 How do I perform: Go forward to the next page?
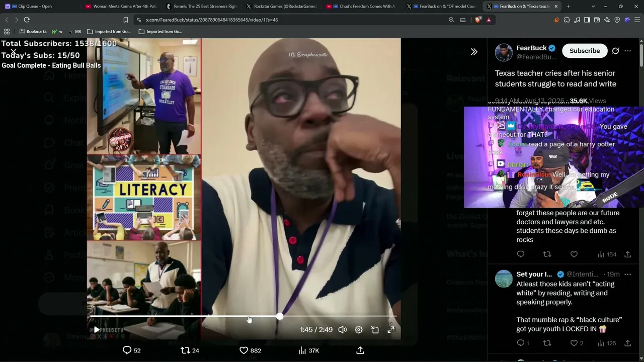point(16,20)
